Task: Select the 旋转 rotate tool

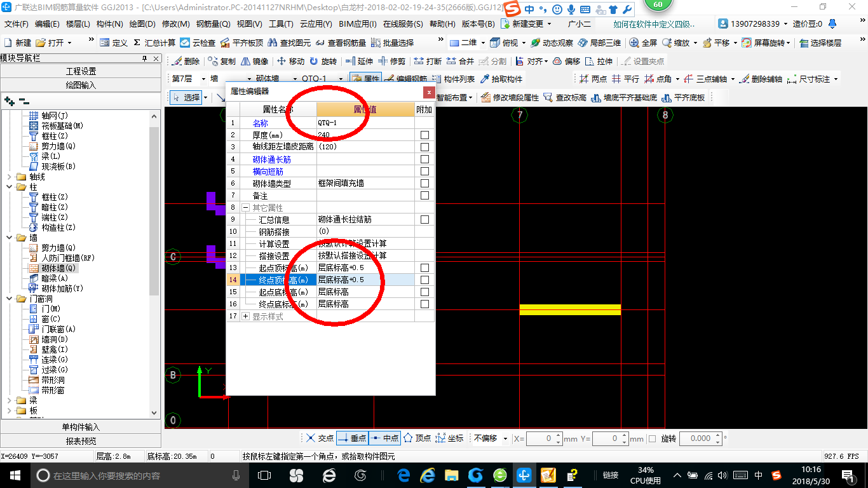Action: [323, 61]
